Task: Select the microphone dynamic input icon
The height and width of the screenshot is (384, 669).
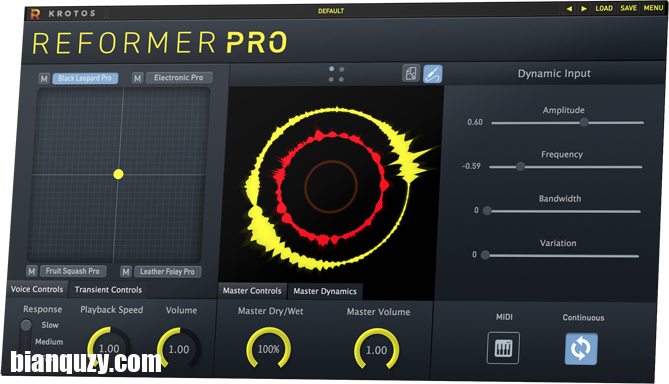Action: (x=432, y=74)
